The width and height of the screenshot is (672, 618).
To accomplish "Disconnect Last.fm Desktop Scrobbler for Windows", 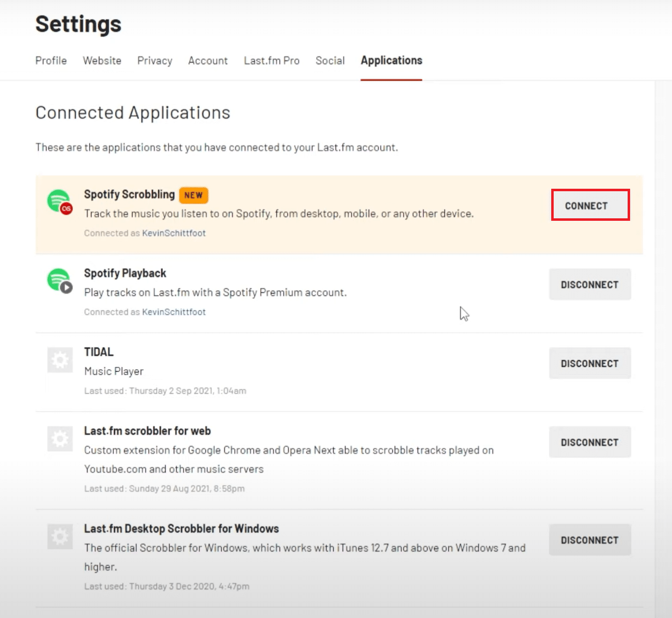I will [x=590, y=540].
